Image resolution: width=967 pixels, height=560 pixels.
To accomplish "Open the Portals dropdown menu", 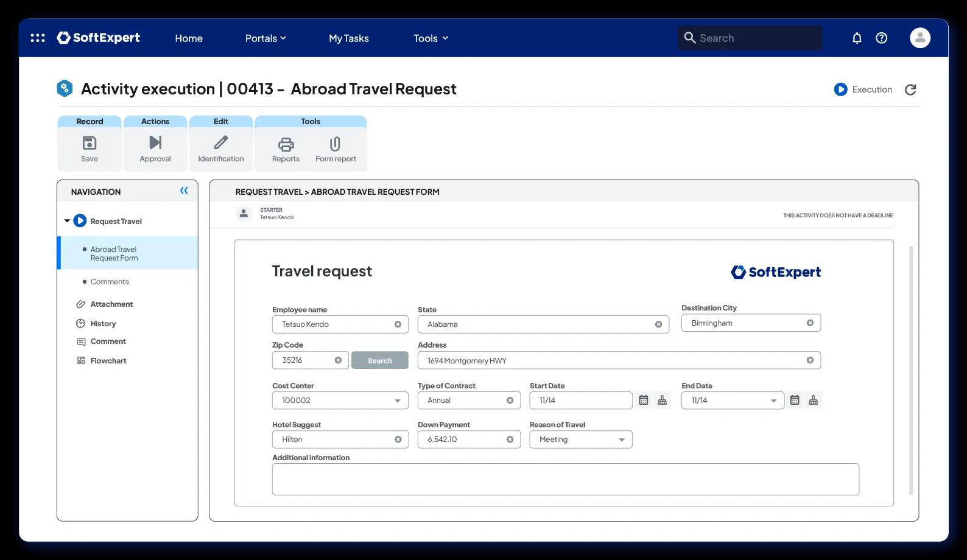I will pos(265,38).
